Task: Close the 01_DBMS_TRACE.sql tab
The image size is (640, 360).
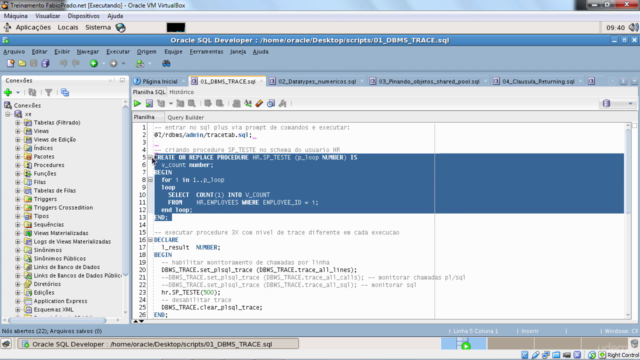Action: 261,82
